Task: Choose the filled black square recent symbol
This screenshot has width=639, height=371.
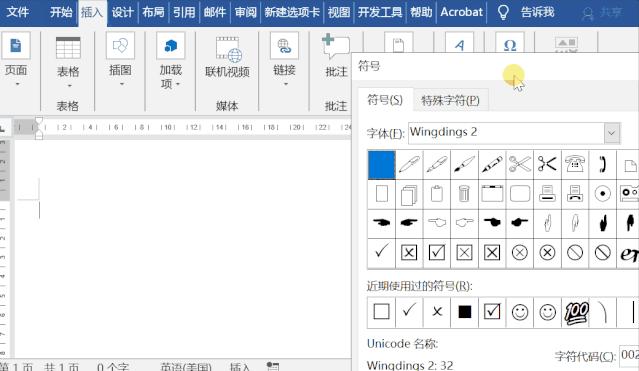Action: click(x=465, y=312)
